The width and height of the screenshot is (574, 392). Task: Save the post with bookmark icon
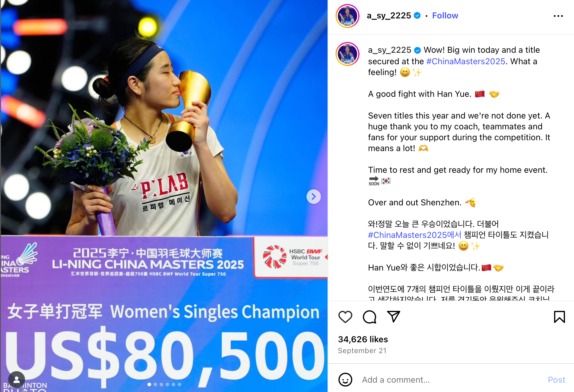point(560,317)
